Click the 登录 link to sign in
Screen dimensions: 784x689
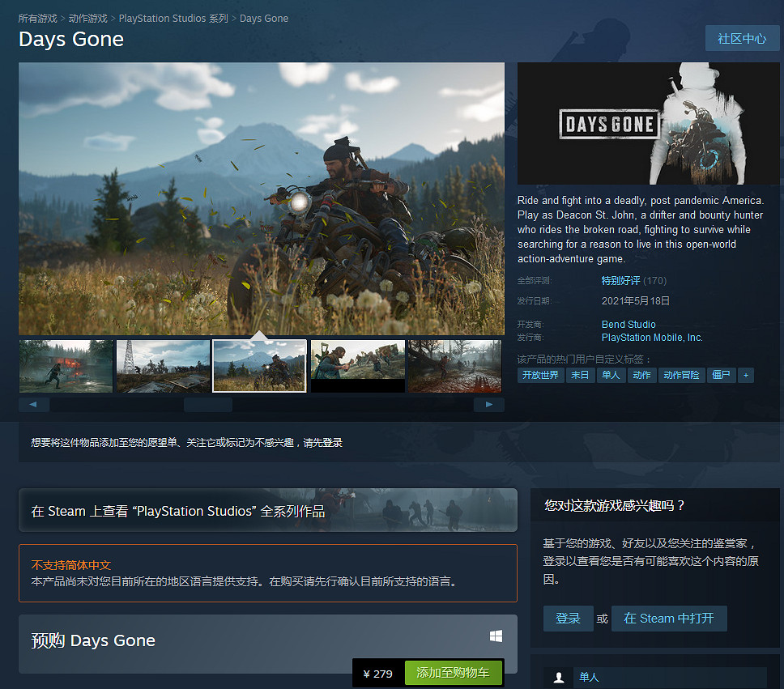tap(568, 618)
